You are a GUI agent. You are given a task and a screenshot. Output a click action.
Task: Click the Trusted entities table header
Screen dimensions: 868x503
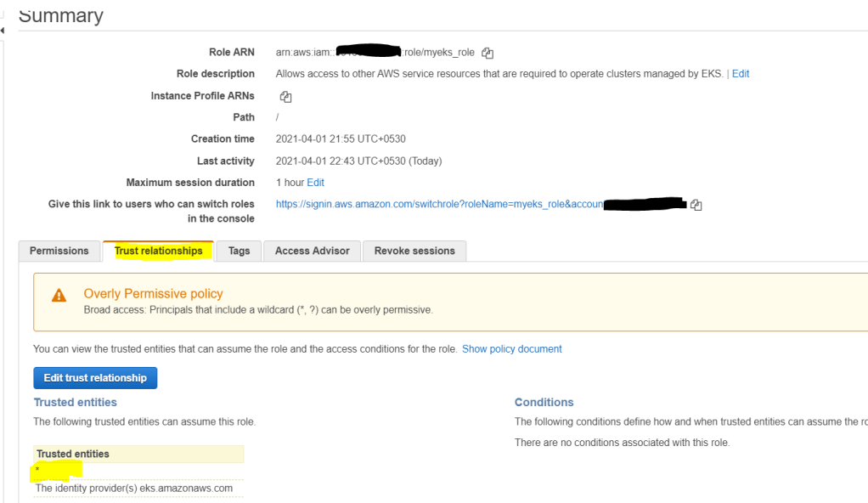[73, 454]
